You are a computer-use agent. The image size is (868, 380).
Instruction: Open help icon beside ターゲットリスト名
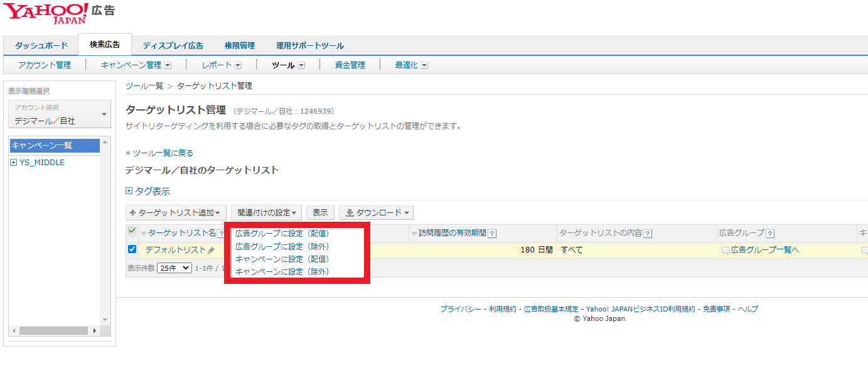pyautogui.click(x=221, y=234)
